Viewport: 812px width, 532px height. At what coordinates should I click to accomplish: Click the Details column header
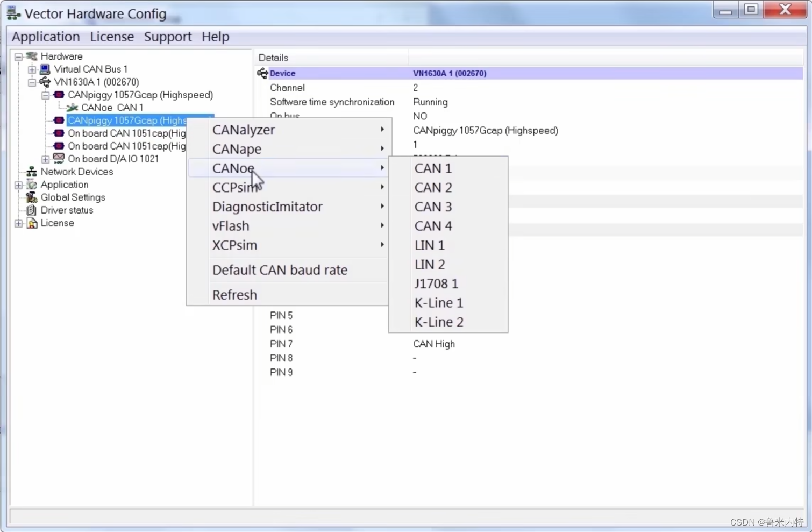pyautogui.click(x=332, y=58)
